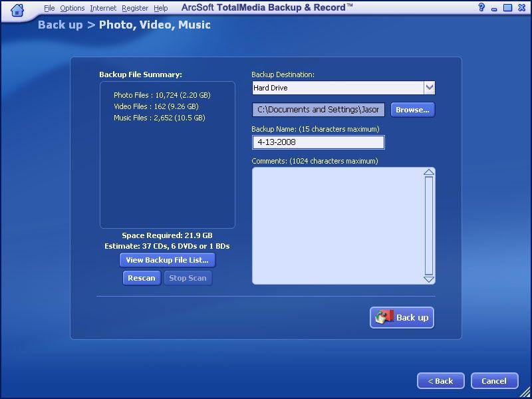Click the Estimate: 37 CDs text
This screenshot has height=399, width=532.
167,246
